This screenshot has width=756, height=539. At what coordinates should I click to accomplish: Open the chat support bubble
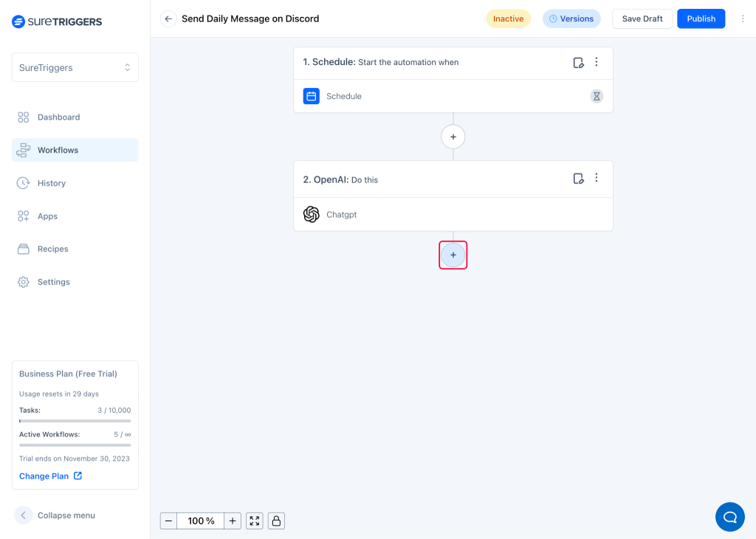pyautogui.click(x=729, y=516)
